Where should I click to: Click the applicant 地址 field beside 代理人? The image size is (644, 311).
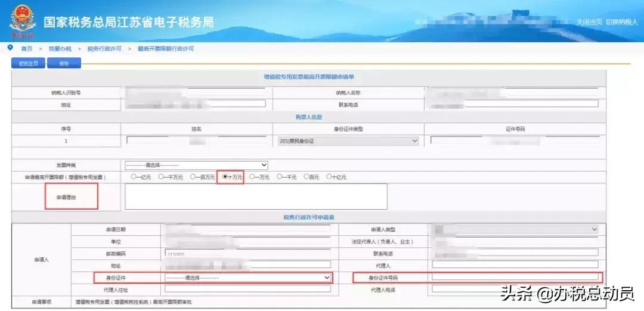(247, 265)
